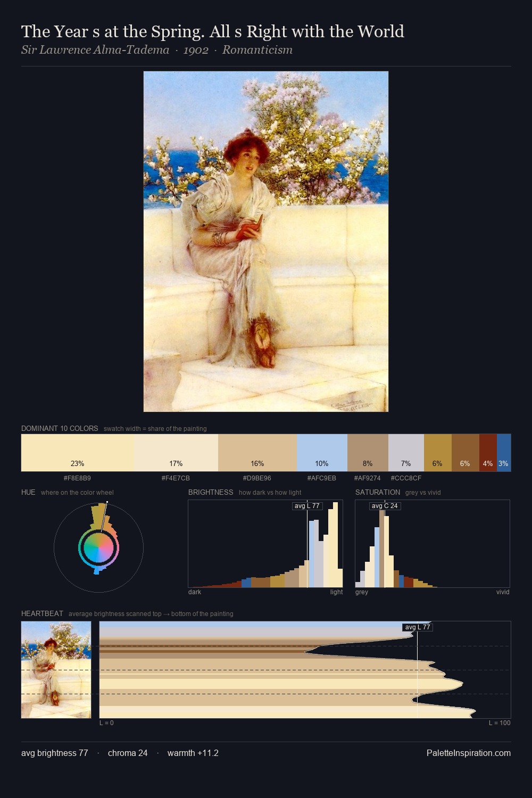Click the L = 0 axis label

(106, 723)
